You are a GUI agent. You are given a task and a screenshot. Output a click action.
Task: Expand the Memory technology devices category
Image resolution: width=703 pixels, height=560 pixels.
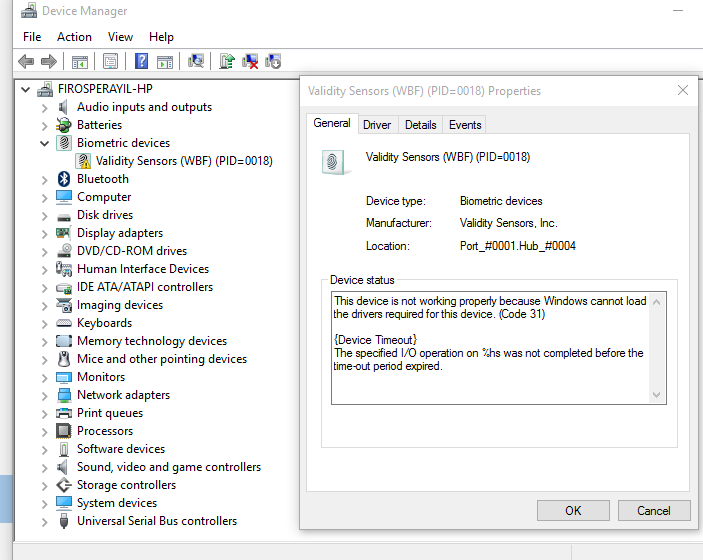pos(44,342)
